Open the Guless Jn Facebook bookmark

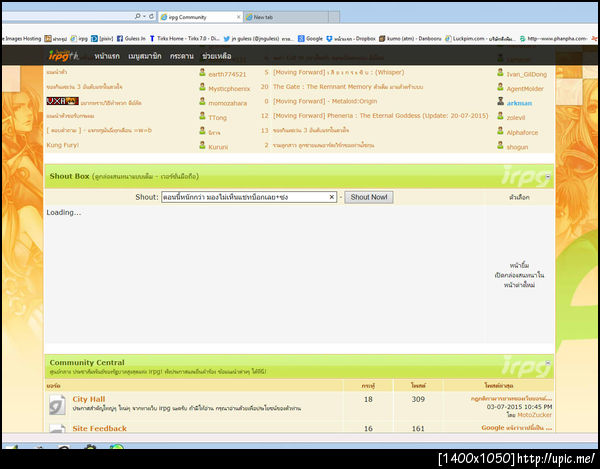131,39
